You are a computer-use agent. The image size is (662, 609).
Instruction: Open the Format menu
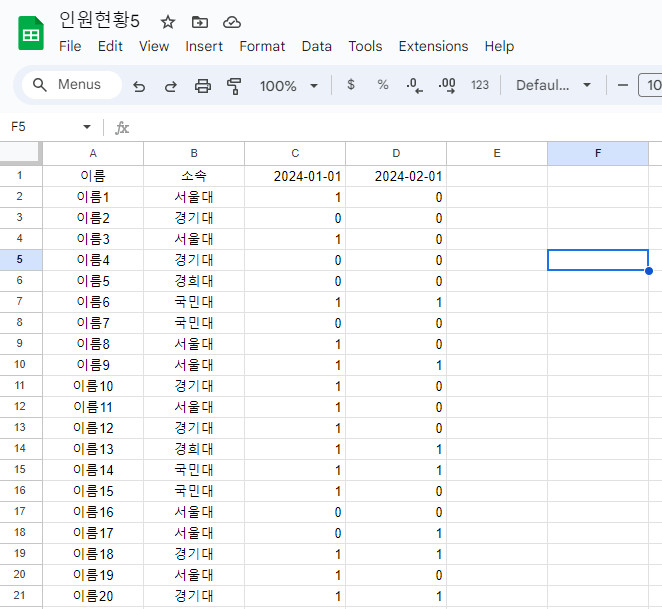tap(262, 46)
